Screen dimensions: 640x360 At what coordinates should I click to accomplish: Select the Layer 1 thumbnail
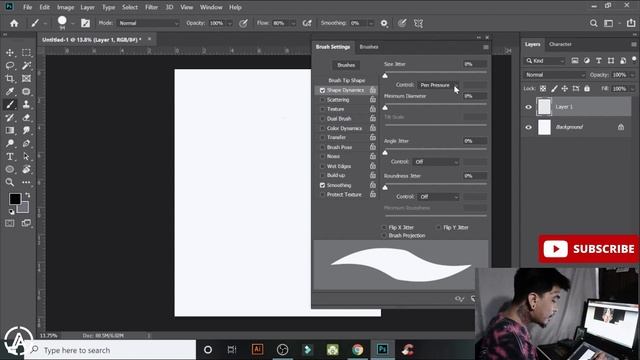[544, 107]
